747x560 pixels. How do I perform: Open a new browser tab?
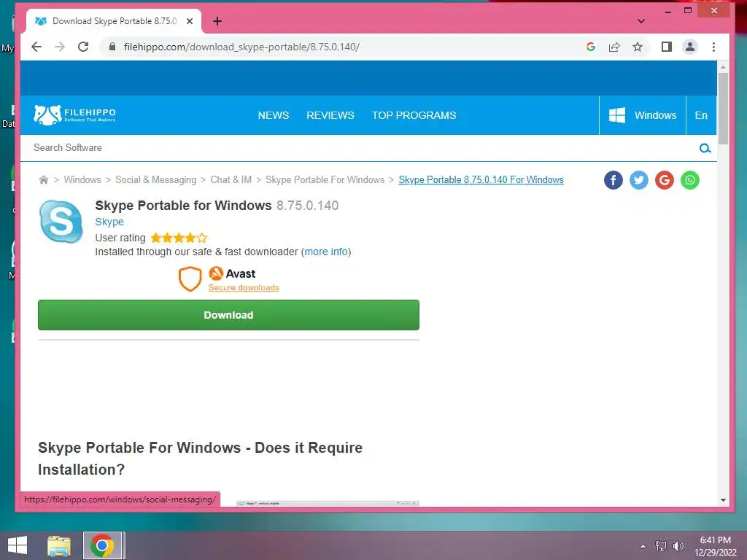point(217,21)
